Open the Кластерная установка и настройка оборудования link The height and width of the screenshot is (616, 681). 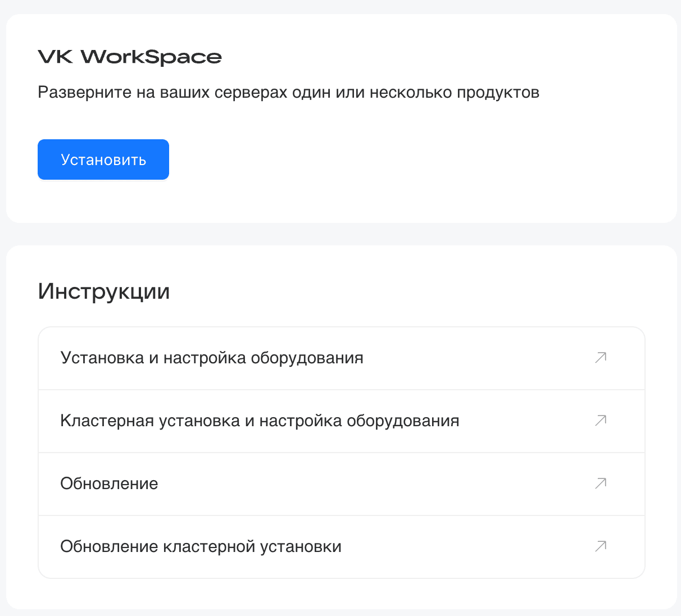point(342,421)
